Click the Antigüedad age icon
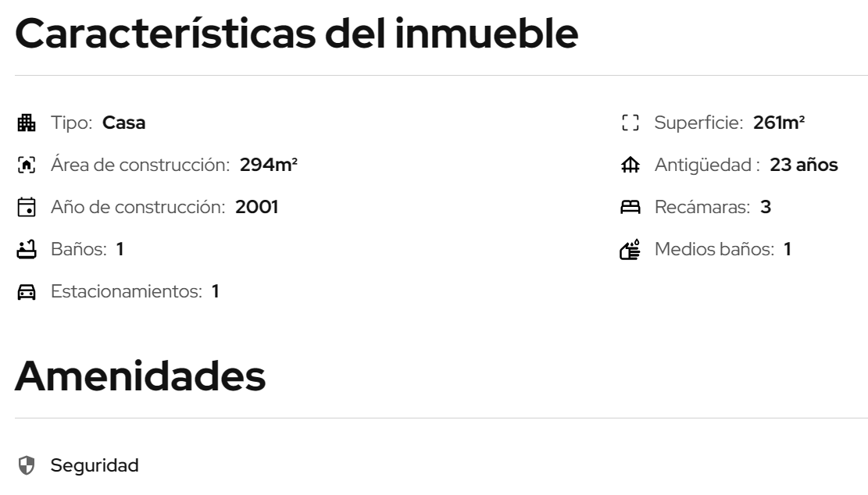The height and width of the screenshot is (495, 868). coord(630,165)
